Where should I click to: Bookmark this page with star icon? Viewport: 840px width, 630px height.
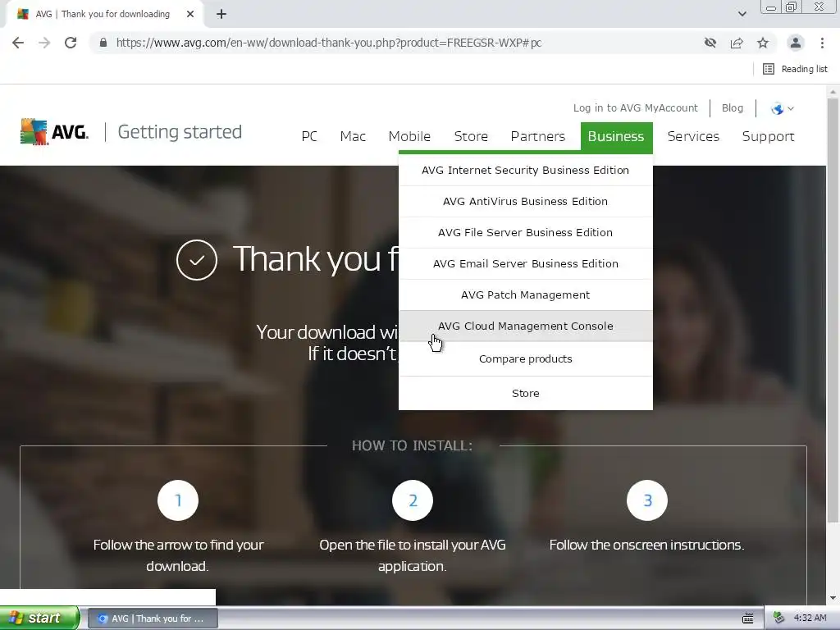click(763, 43)
